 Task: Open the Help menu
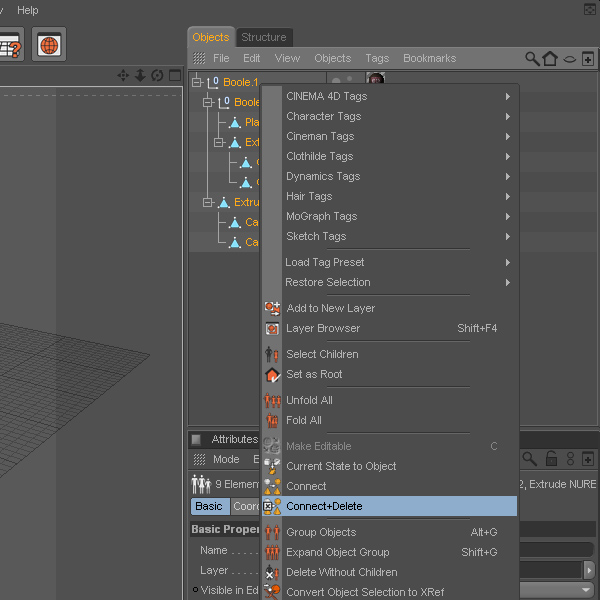coord(28,10)
